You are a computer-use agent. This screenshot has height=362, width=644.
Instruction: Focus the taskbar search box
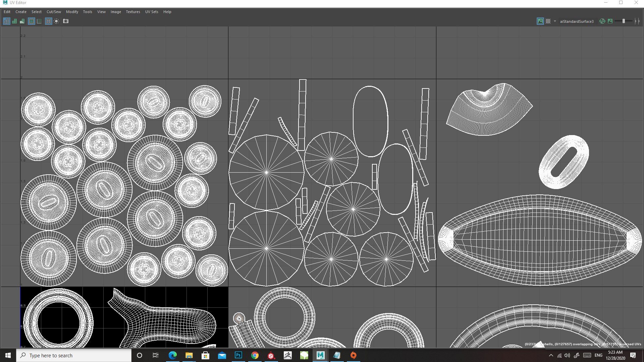(74, 355)
